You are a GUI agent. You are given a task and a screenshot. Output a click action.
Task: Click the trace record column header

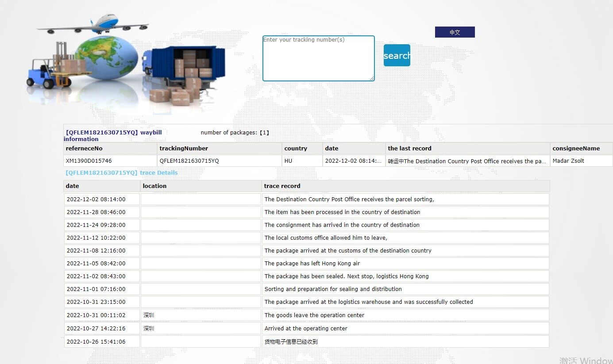[406, 186]
